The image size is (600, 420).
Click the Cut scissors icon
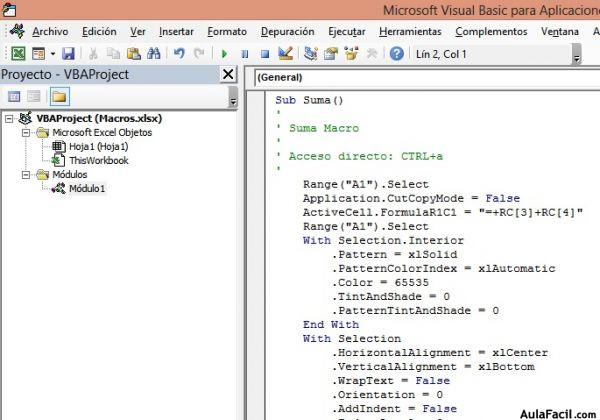click(93, 54)
